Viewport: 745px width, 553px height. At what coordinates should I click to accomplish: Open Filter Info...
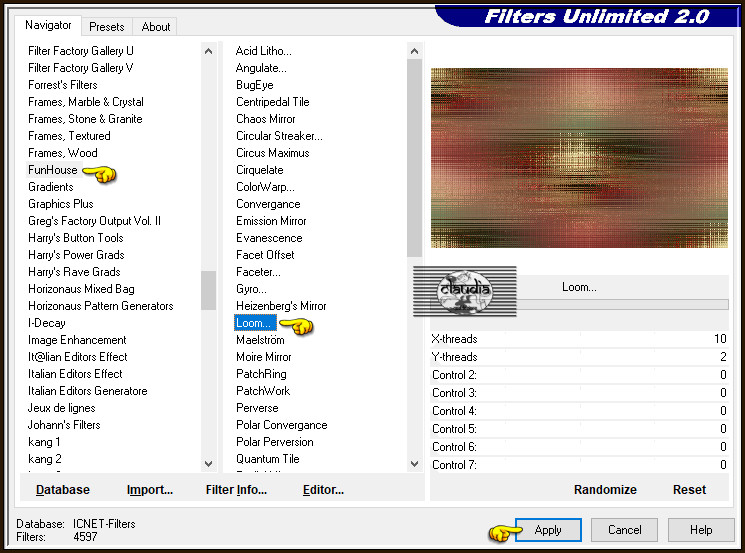coord(236,490)
